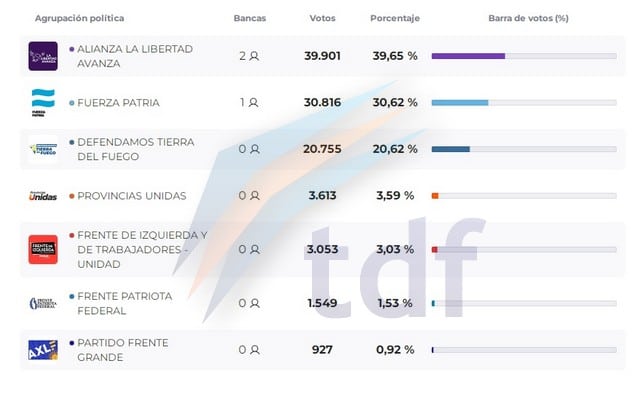640x409 pixels.
Task: Click the Frente de Izquierda red logo
Action: (x=43, y=249)
